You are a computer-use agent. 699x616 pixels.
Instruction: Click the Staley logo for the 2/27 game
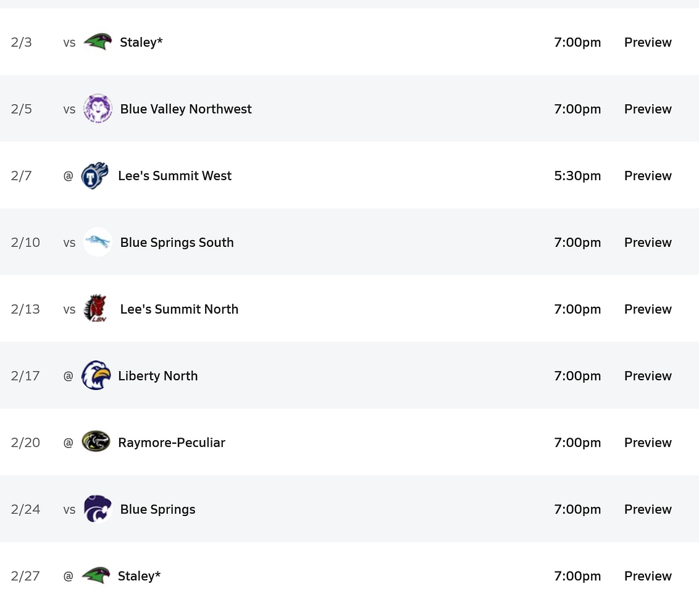[96, 575]
